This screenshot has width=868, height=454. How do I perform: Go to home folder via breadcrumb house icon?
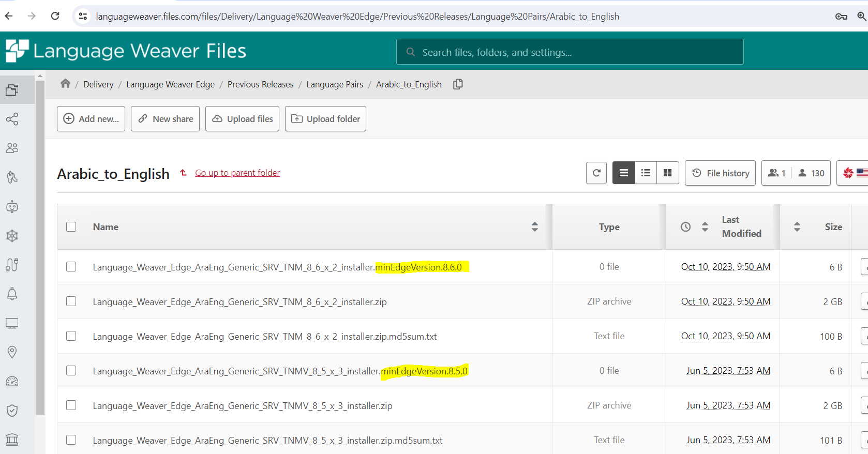coord(65,83)
